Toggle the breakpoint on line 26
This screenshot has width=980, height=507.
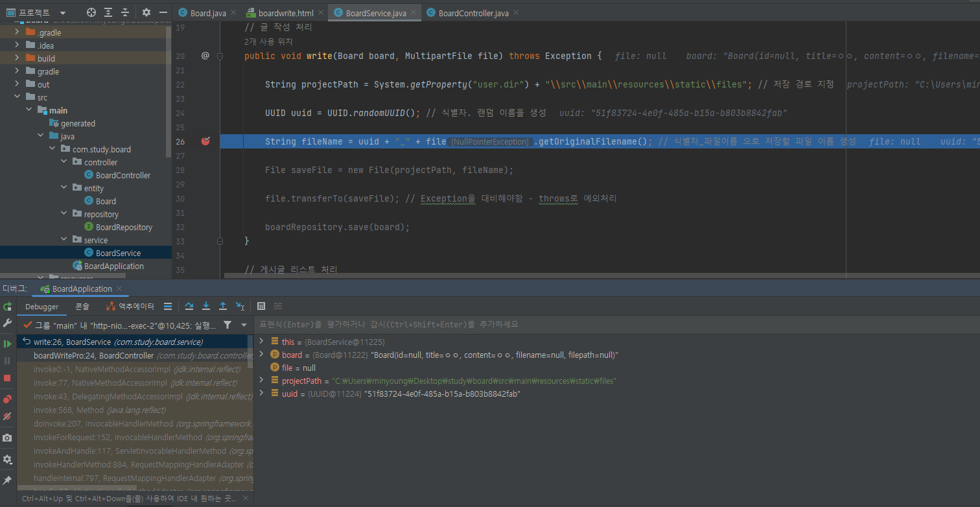(x=205, y=141)
